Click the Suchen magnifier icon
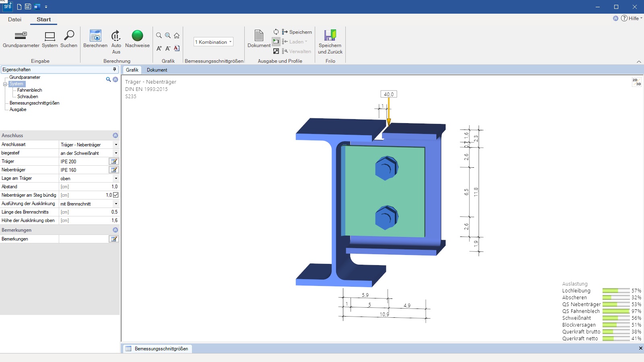 click(69, 36)
